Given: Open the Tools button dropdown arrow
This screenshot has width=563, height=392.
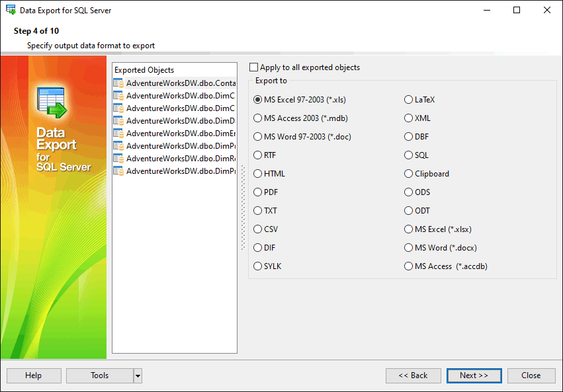Looking at the screenshot, I should [x=138, y=375].
